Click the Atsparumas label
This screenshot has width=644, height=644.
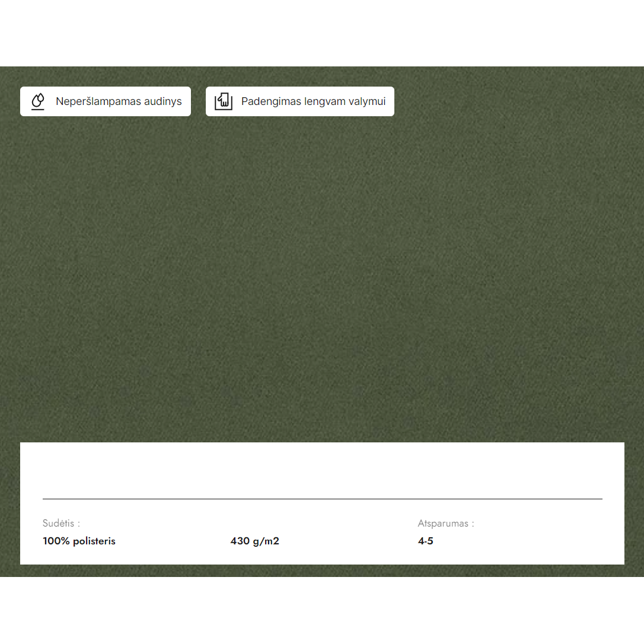pos(445,523)
